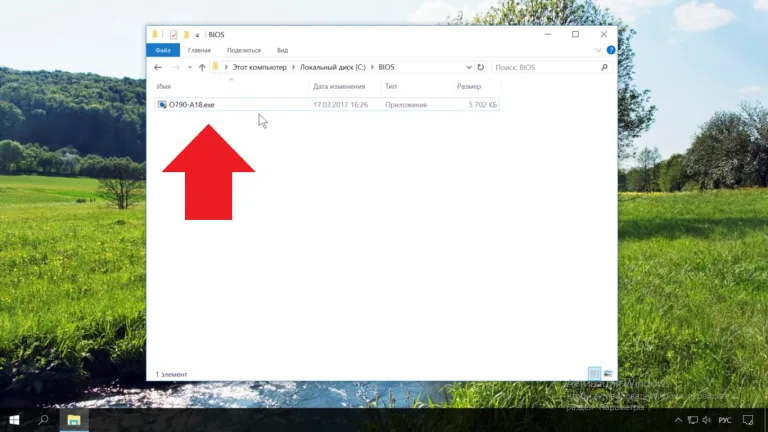768x432 pixels.
Task: Open taskbar search magnifier
Action: 44,420
